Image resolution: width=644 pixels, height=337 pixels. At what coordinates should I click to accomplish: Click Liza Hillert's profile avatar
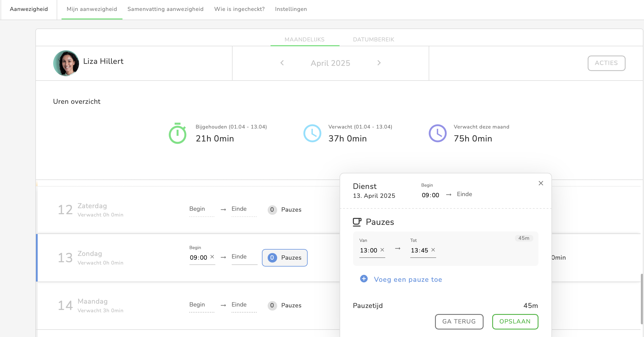click(x=66, y=63)
